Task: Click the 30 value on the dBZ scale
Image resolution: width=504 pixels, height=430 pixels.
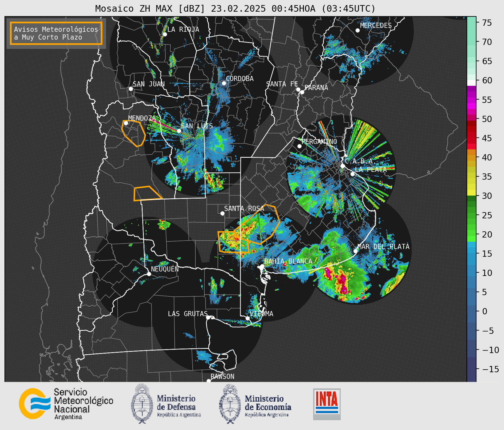Action: click(x=487, y=196)
